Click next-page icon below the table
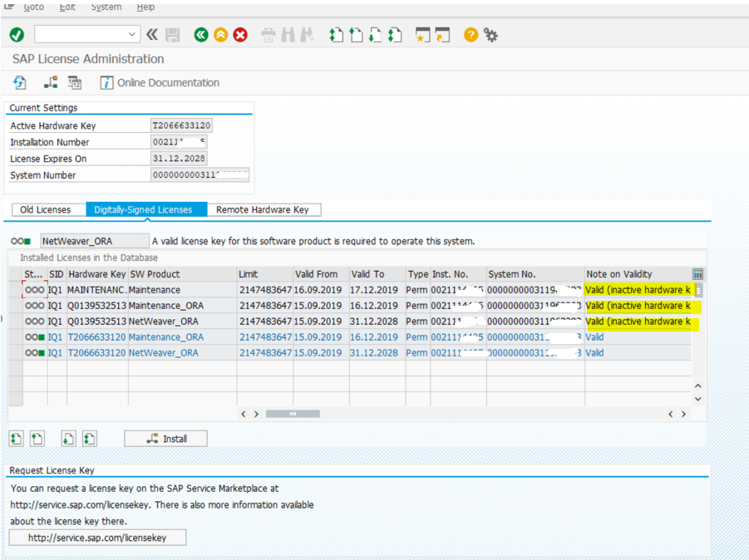The width and height of the screenshot is (749, 560). tap(68, 438)
